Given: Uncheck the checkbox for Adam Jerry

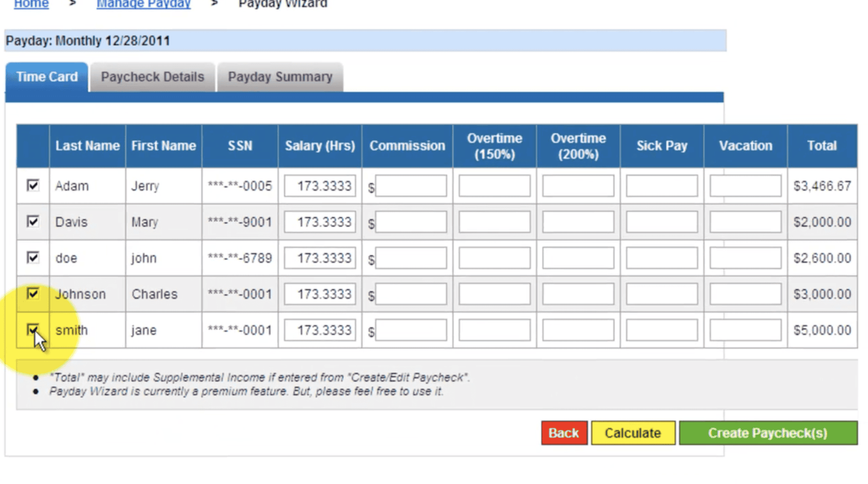Looking at the screenshot, I should [x=33, y=185].
